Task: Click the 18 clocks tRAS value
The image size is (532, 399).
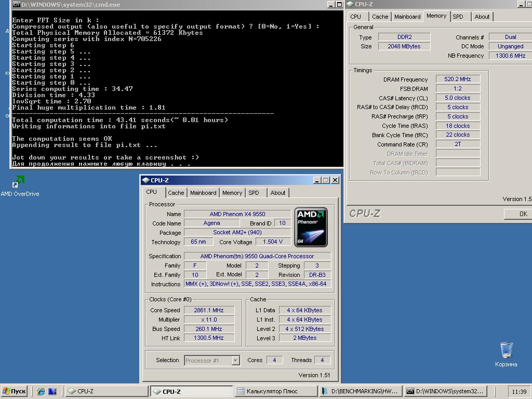Action: coord(458,126)
